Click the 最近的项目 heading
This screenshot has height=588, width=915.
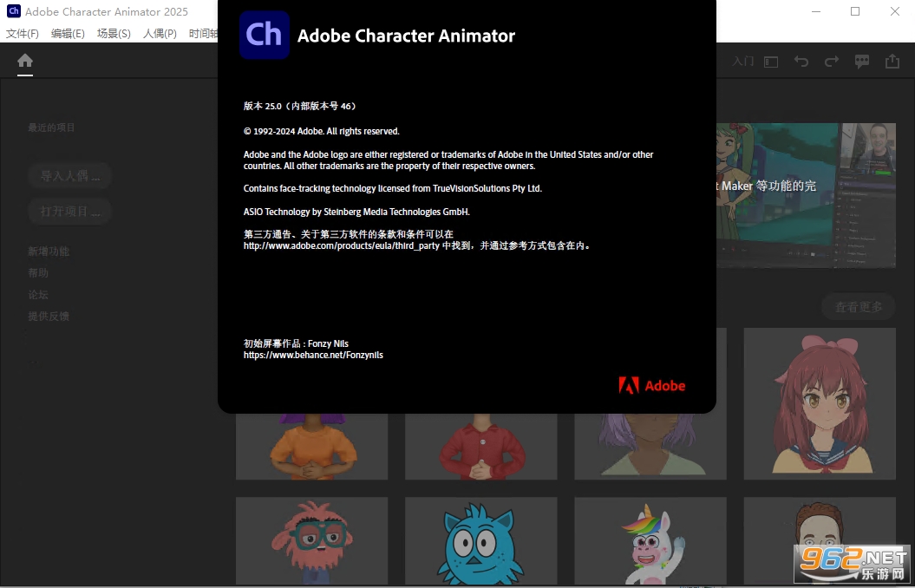(x=51, y=127)
